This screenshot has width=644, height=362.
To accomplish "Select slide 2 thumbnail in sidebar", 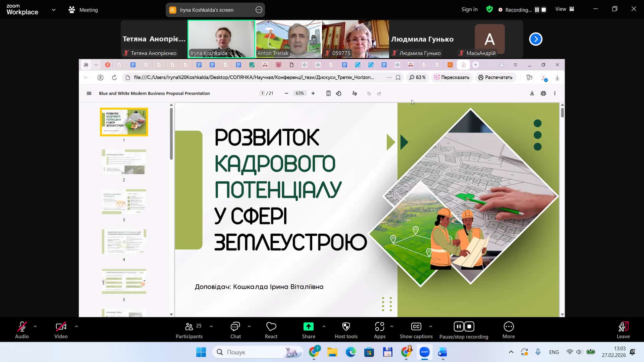I will point(124,162).
